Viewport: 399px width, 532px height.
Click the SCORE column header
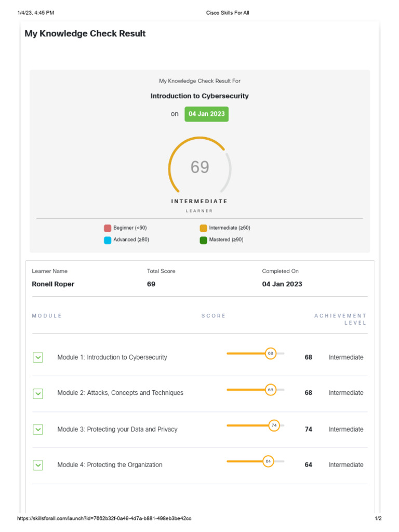(214, 316)
